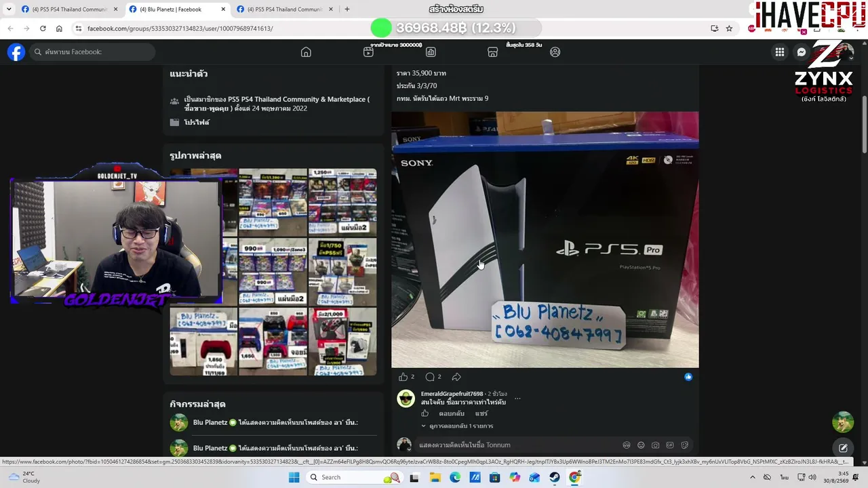The width and height of the screenshot is (868, 488).
Task: Switch the commenting profile next to the comment box
Action: (x=404, y=445)
